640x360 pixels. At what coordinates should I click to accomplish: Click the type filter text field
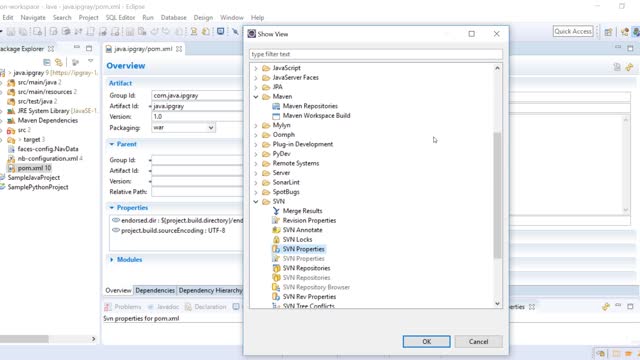pyautogui.click(x=376, y=54)
